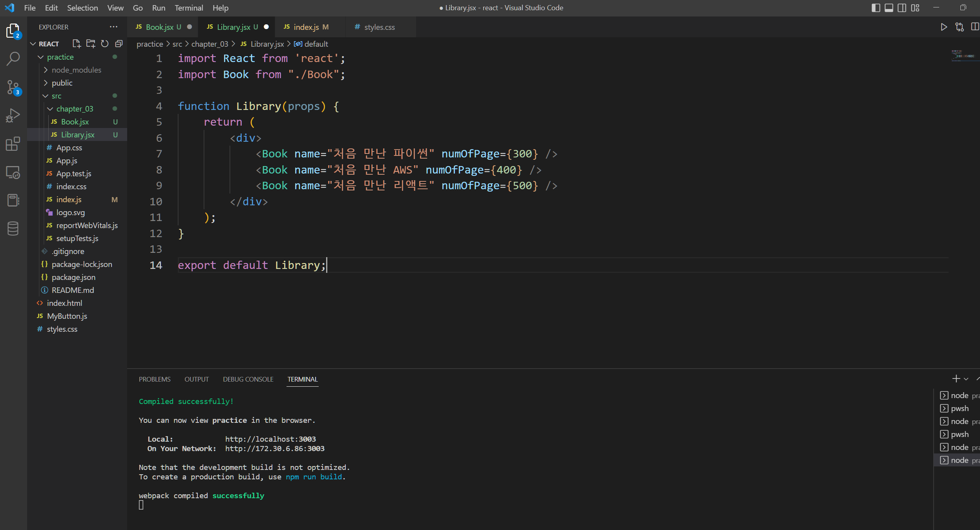This screenshot has width=980, height=530.
Task: Click chapter_03 in the breadcrumb
Action: tap(210, 44)
